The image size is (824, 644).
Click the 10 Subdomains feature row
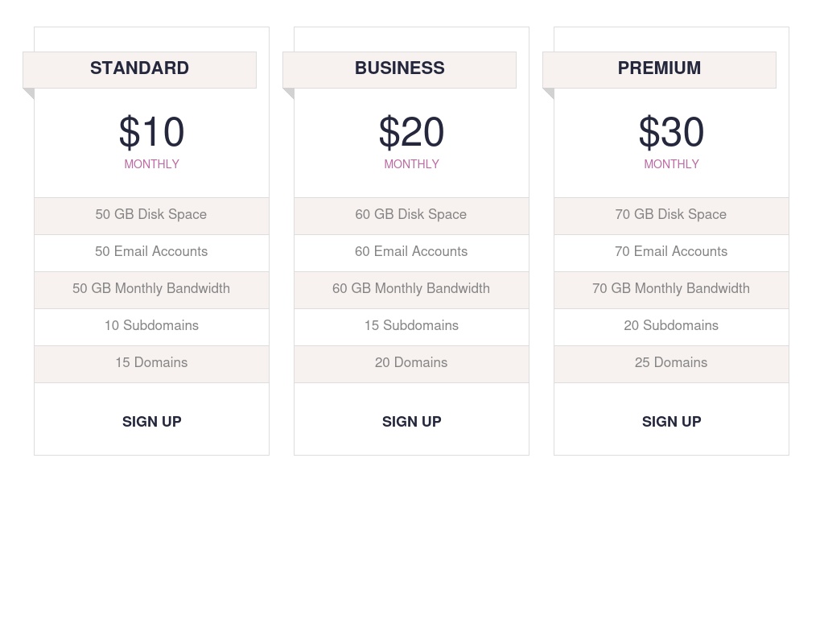click(151, 326)
